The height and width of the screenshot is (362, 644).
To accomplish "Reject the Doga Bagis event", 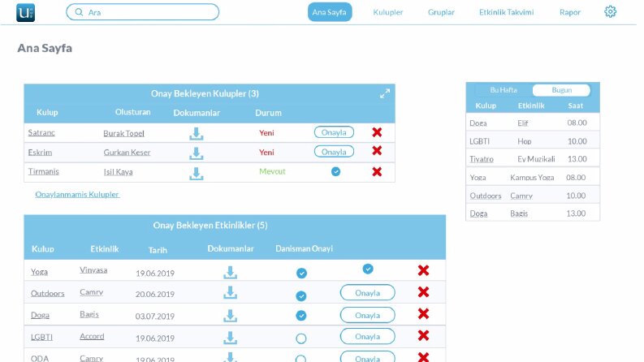I will tap(423, 313).
